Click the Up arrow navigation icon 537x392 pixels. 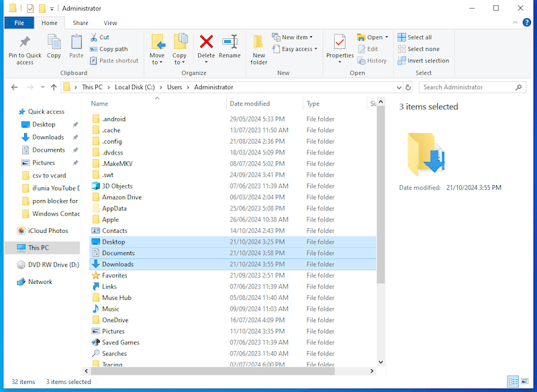[54, 87]
